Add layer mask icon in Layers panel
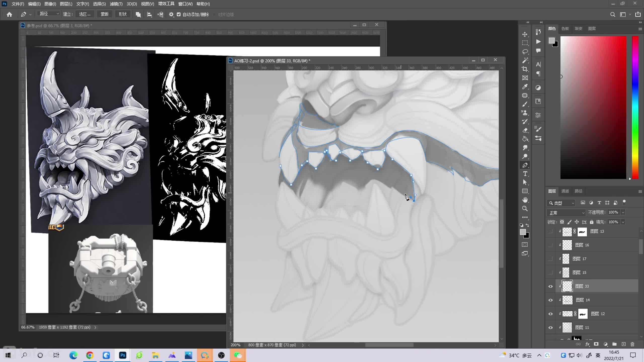Screen dimensions: 644x362 (x=596, y=344)
